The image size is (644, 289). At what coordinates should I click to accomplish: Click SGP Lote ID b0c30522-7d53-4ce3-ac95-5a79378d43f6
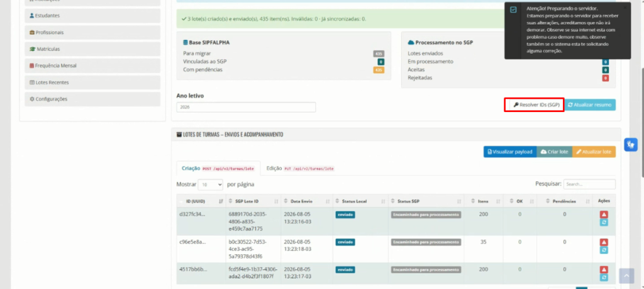click(248, 249)
